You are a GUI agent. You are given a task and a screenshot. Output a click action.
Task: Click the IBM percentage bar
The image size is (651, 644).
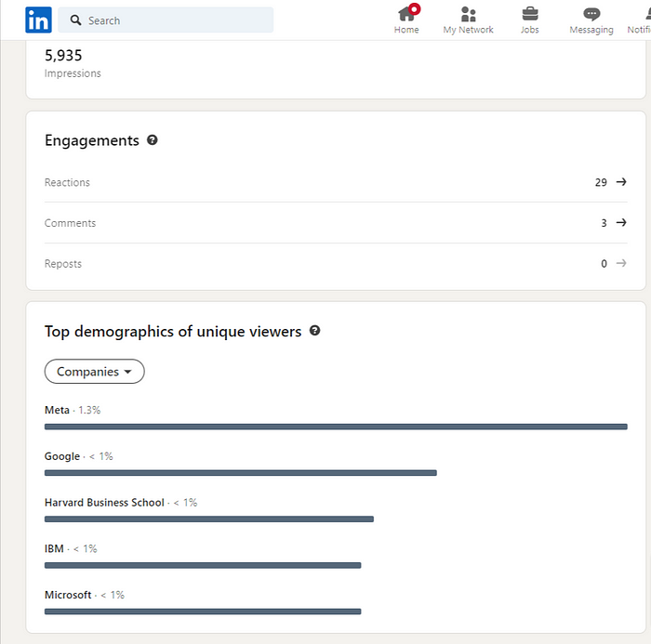(x=203, y=565)
